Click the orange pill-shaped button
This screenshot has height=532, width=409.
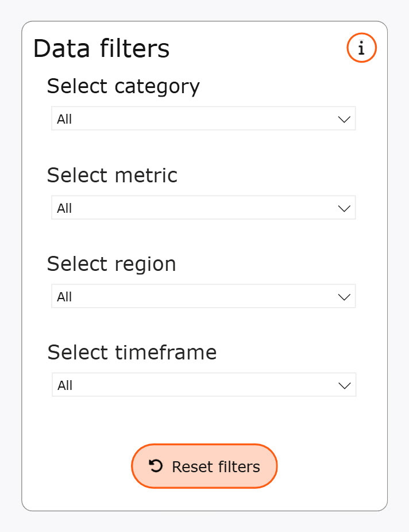[204, 466]
